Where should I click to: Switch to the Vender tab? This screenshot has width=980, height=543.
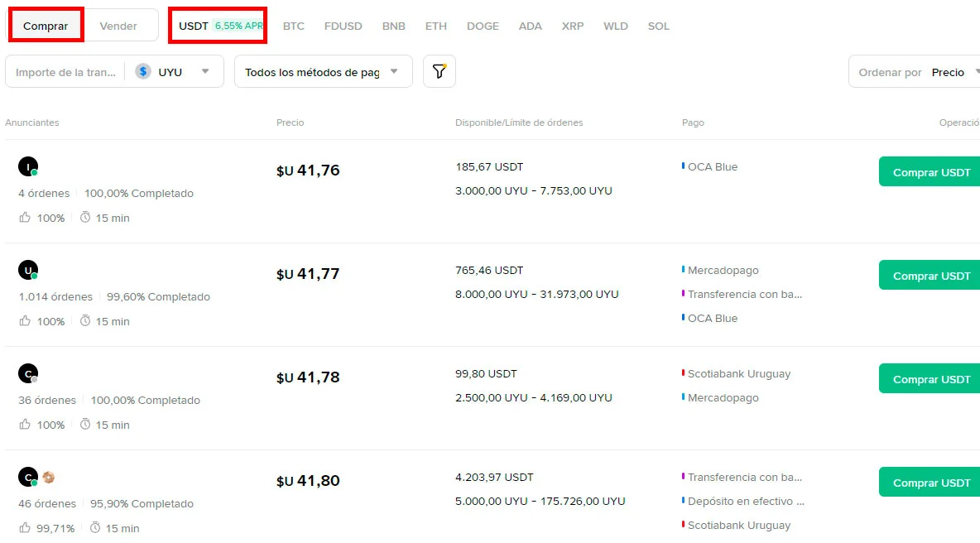pos(118,26)
